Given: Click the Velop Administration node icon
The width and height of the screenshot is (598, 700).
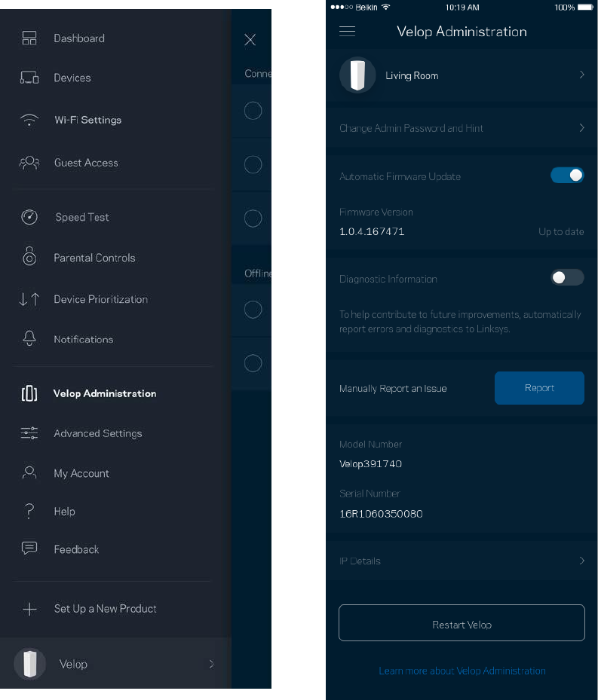Looking at the screenshot, I should (x=29, y=393).
